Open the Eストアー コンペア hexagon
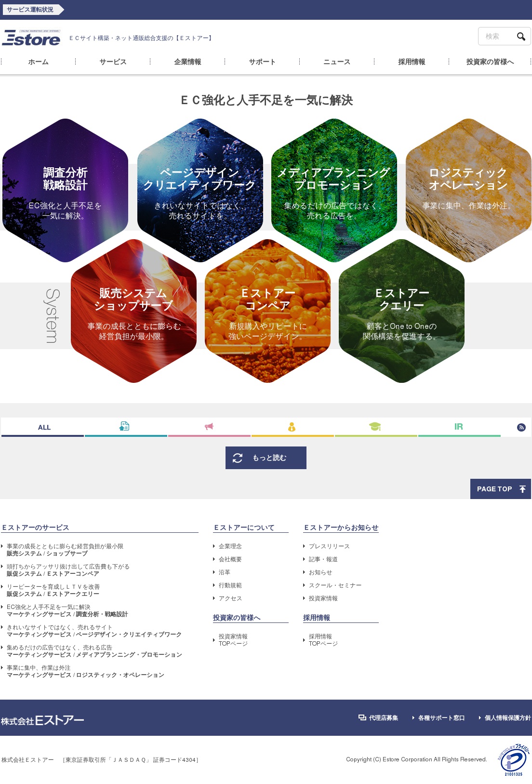Viewport: 532px width, 784px height. coord(267,311)
